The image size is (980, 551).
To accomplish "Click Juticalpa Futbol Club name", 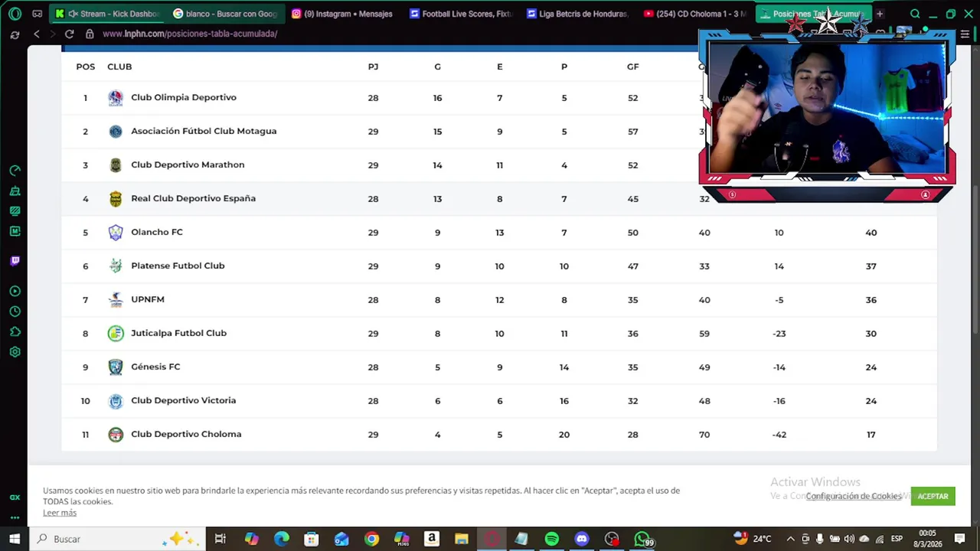I will [x=178, y=333].
